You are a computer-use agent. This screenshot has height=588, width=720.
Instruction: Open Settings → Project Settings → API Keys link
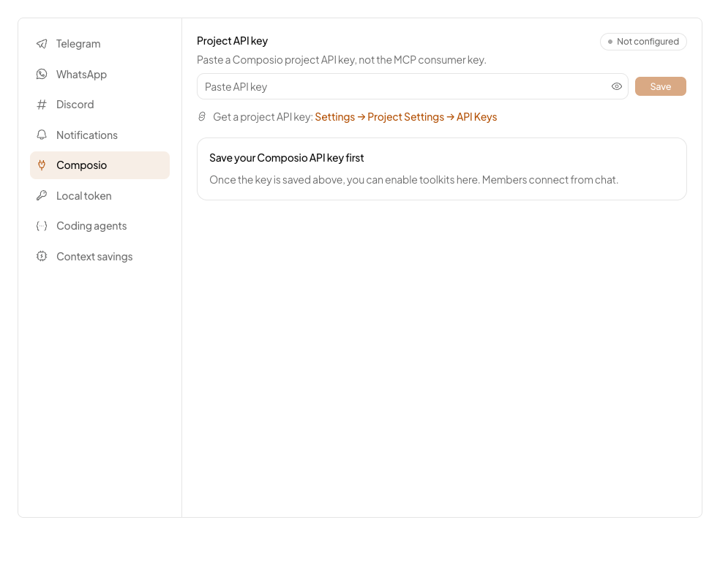(406, 117)
